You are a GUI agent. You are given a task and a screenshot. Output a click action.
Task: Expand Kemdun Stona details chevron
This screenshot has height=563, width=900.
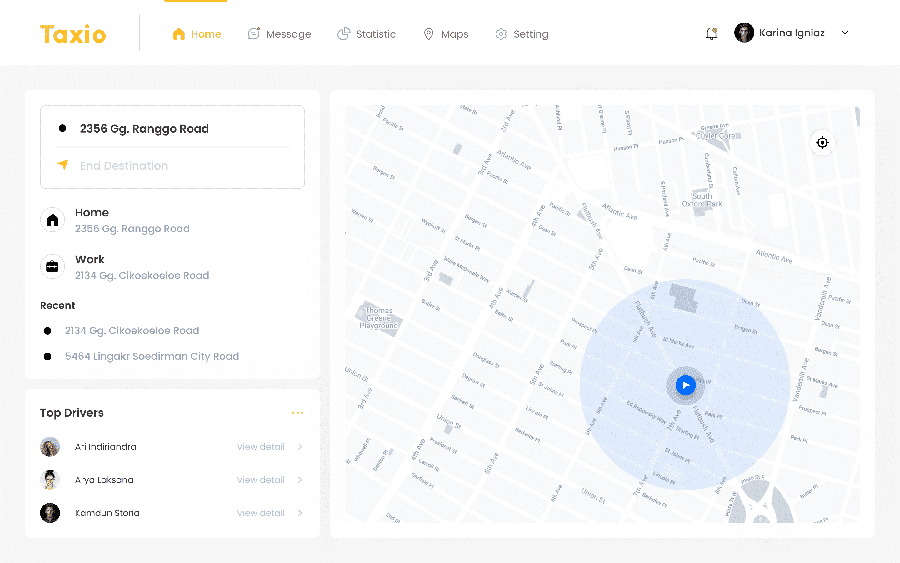point(300,513)
